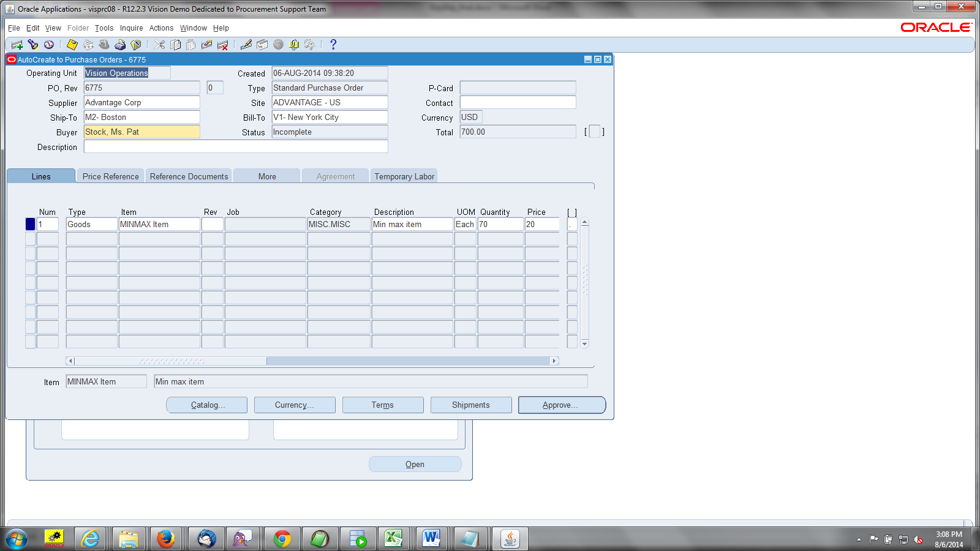Click the Next Step toolbar icon

(x=88, y=45)
